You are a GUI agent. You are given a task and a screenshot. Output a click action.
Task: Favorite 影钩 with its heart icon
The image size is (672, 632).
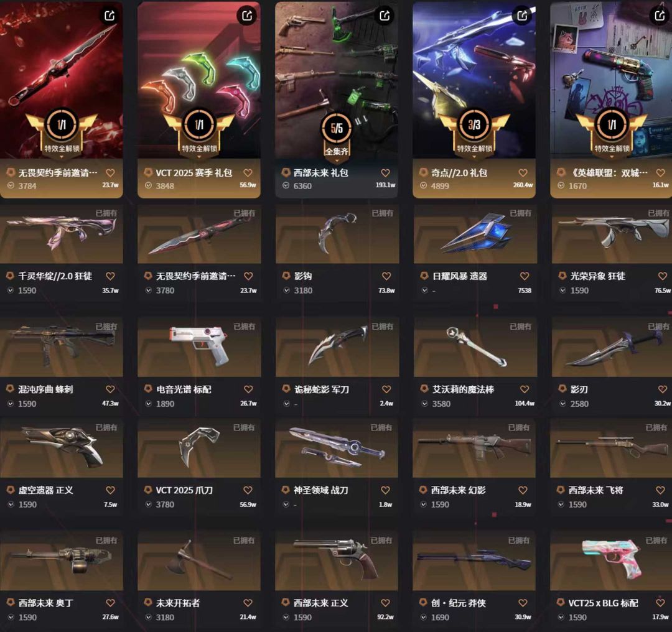click(x=386, y=276)
